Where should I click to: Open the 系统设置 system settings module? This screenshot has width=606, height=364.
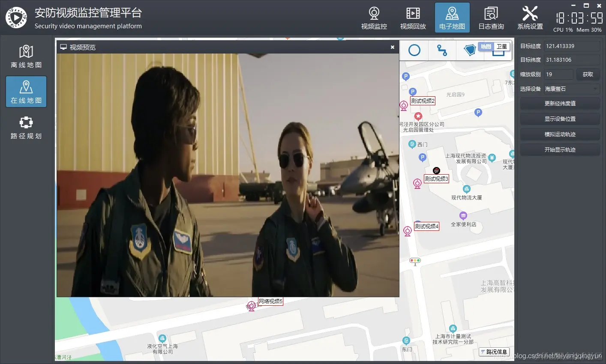pos(530,18)
